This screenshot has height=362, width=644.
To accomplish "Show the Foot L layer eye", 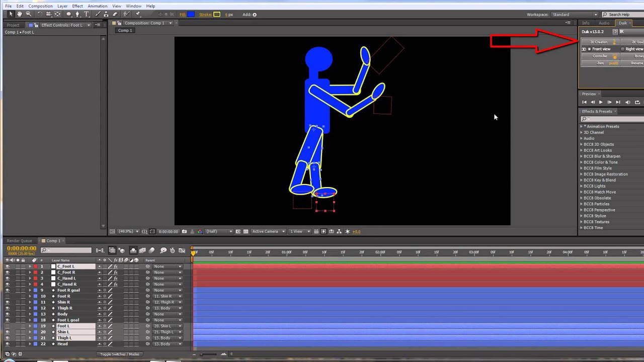I will click(7, 326).
